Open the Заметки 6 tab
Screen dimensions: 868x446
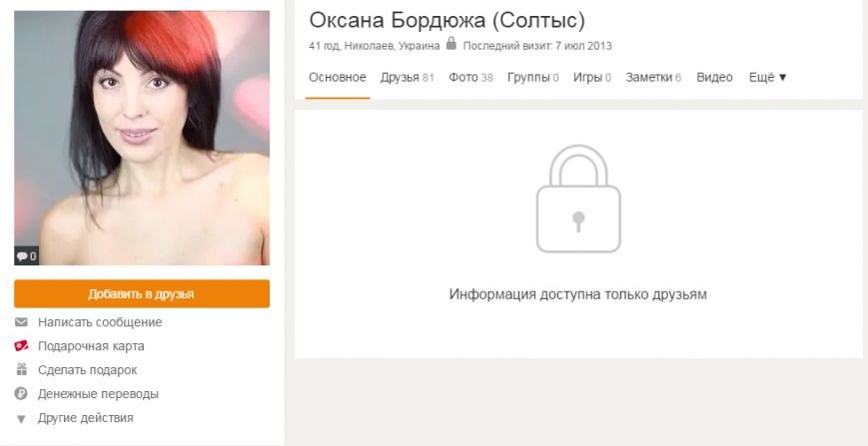tap(653, 78)
